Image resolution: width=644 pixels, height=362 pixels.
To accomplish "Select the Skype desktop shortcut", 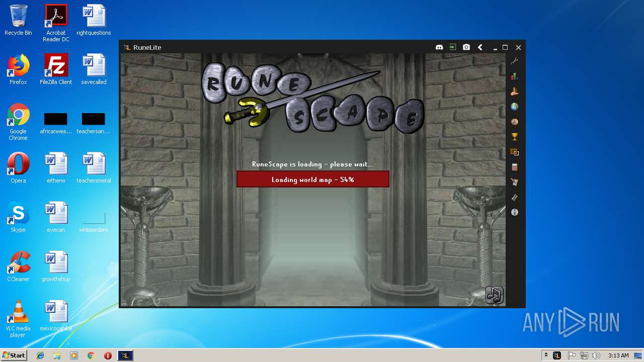I will click(18, 217).
